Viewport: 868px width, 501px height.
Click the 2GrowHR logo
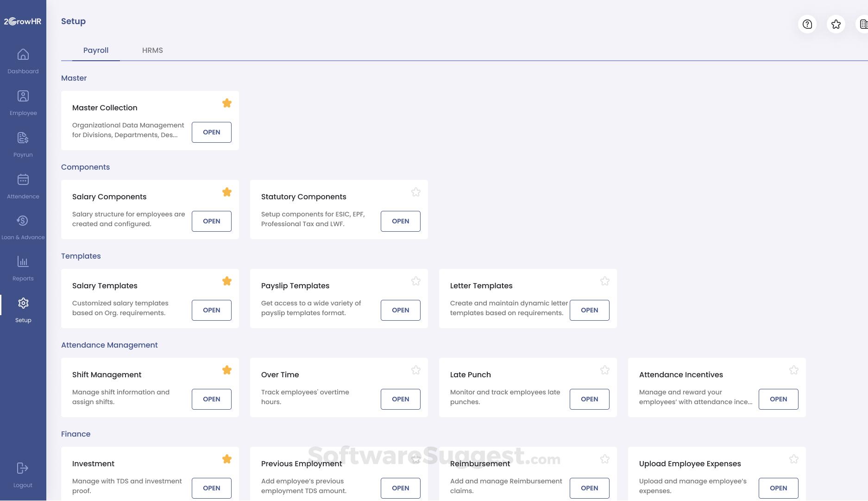coord(23,21)
